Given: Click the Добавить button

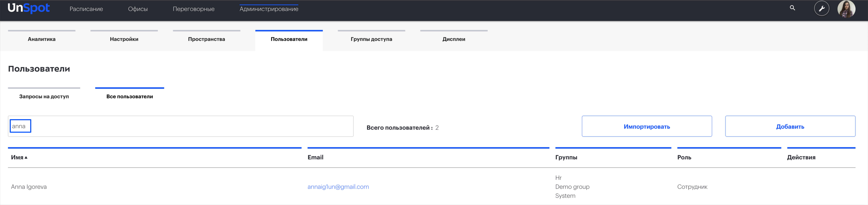Looking at the screenshot, I should click(x=790, y=126).
